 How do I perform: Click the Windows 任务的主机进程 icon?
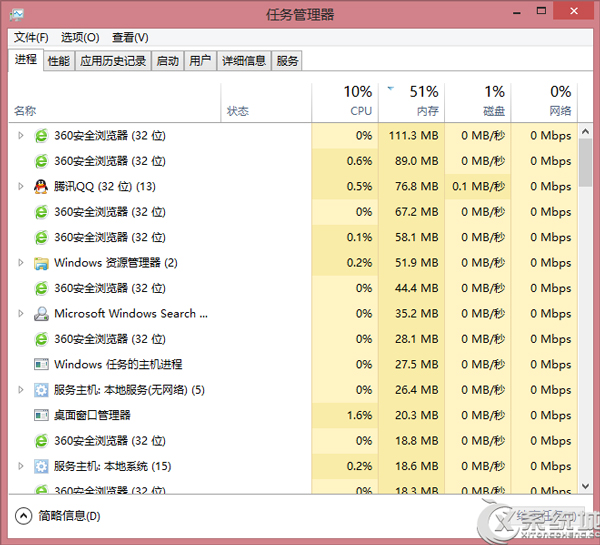click(x=41, y=364)
